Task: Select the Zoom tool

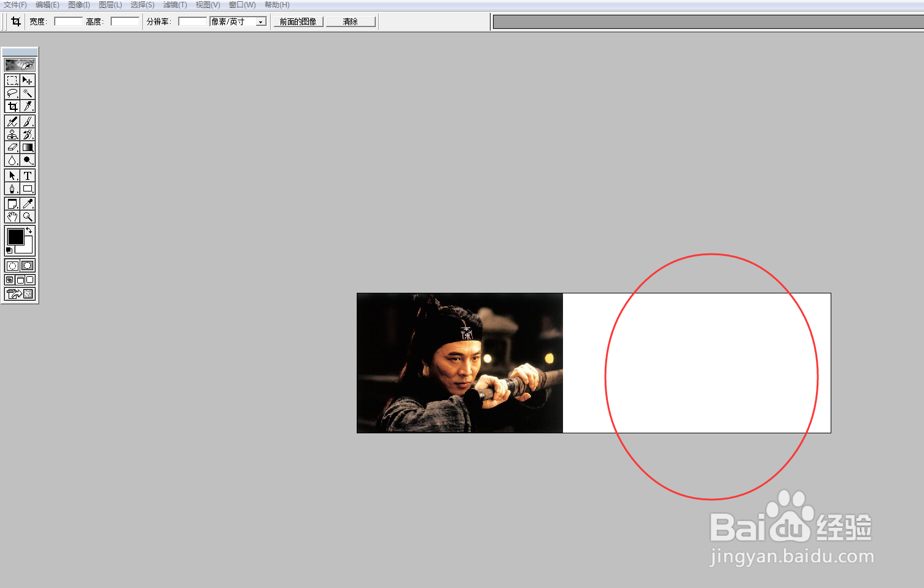Action: tap(28, 217)
